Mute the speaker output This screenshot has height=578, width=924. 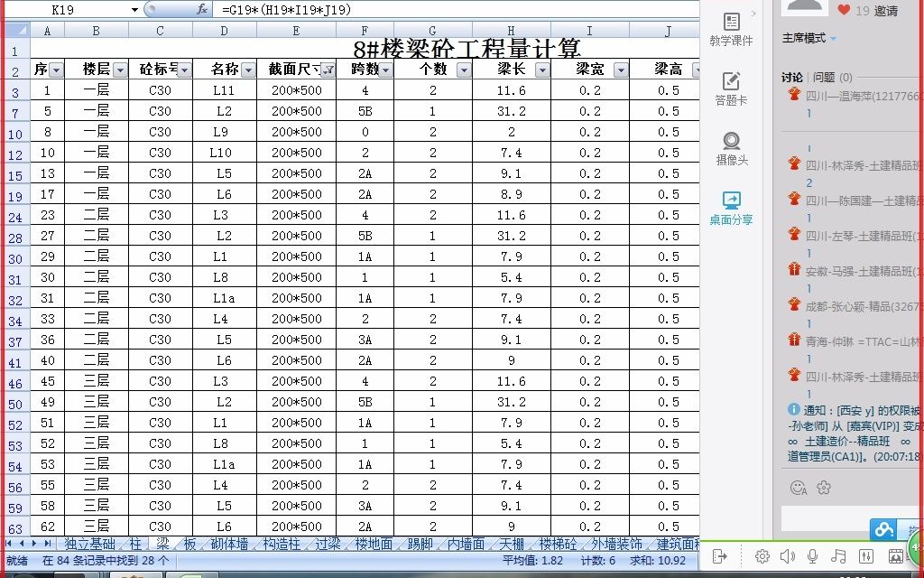(x=787, y=555)
